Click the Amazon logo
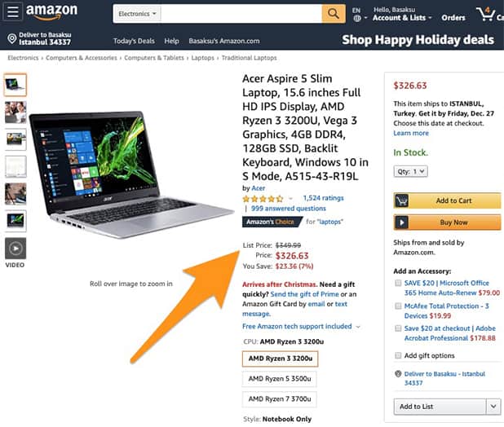This screenshot has height=427, width=504. [x=51, y=11]
